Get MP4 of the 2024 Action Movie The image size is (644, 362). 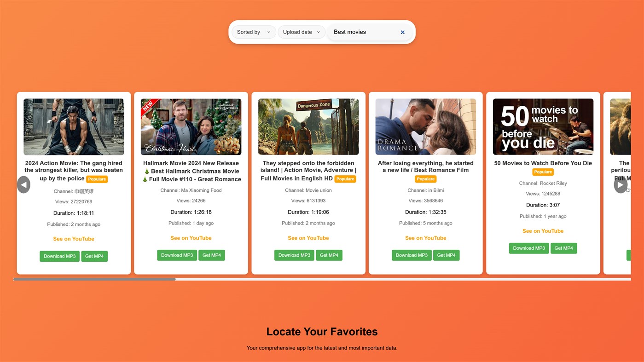point(94,256)
